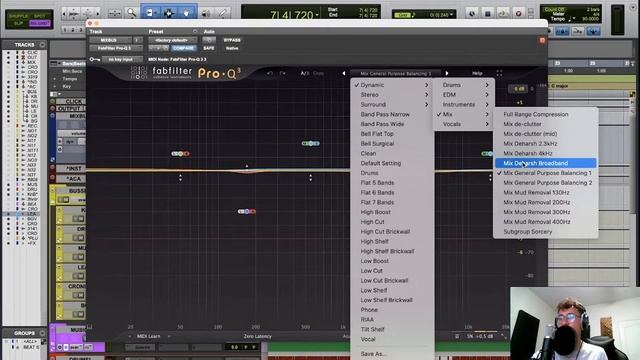
Task: Click the red target button in plugin header
Action: (542, 40)
